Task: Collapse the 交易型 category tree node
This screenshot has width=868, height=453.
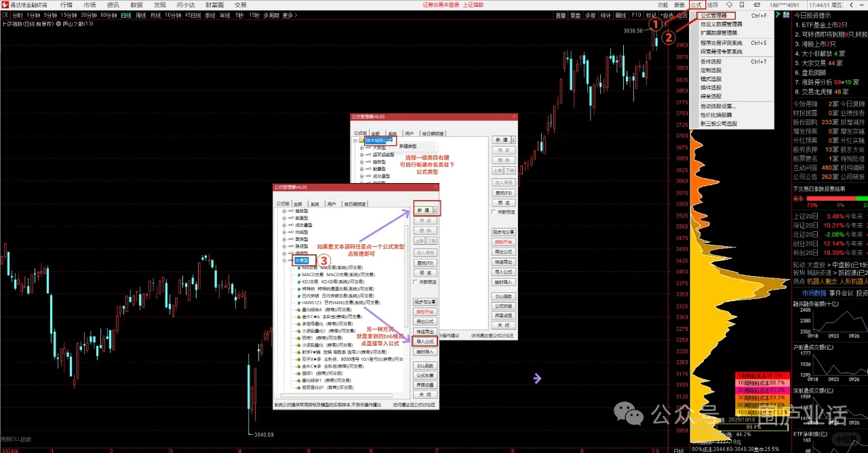Action: 283,260
